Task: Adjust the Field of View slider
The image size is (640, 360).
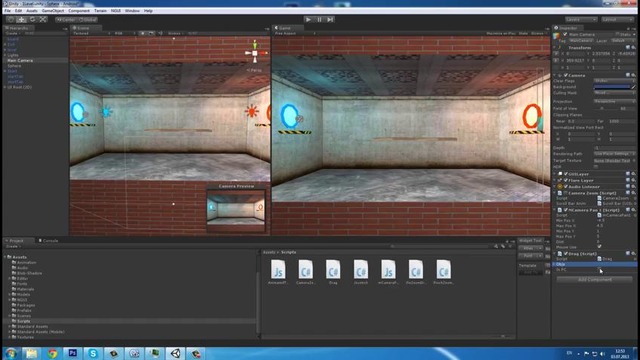Action: click(606, 109)
